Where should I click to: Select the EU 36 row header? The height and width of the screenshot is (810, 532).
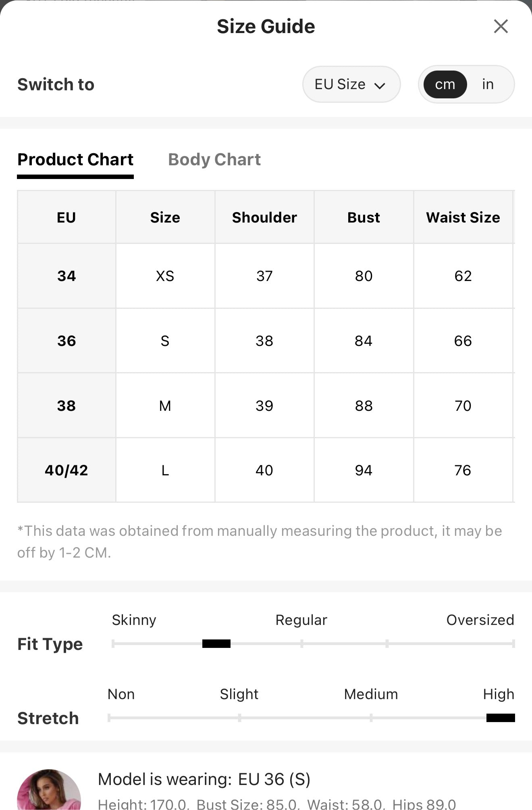(66, 341)
